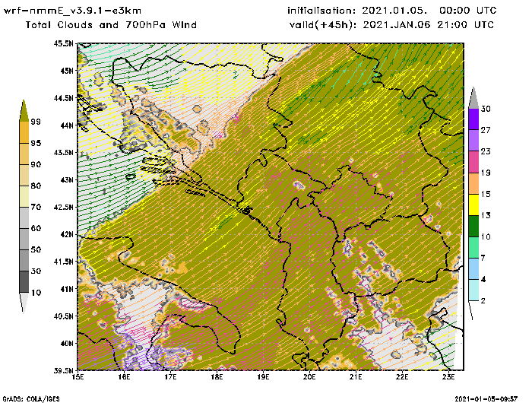Click the 45N latitude label
The height and width of the screenshot is (403, 532).
point(67,71)
